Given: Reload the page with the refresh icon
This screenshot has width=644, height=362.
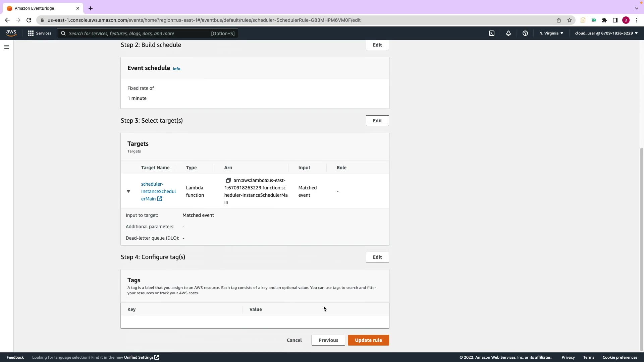Looking at the screenshot, I should pyautogui.click(x=29, y=20).
